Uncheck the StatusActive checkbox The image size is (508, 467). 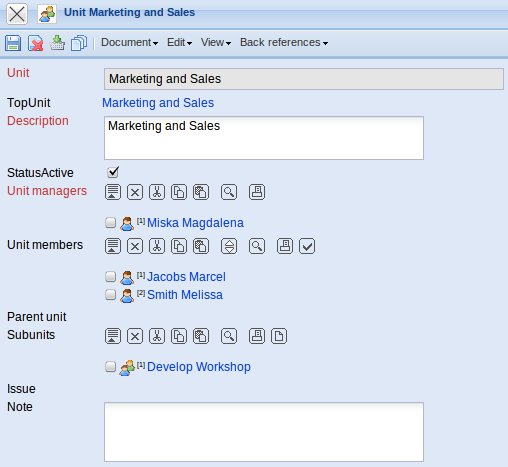pos(113,172)
